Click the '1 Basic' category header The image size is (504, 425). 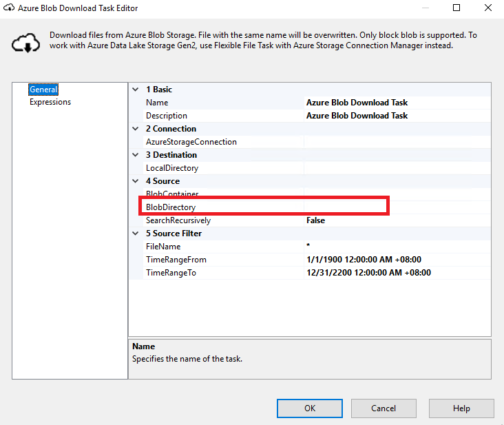click(159, 90)
